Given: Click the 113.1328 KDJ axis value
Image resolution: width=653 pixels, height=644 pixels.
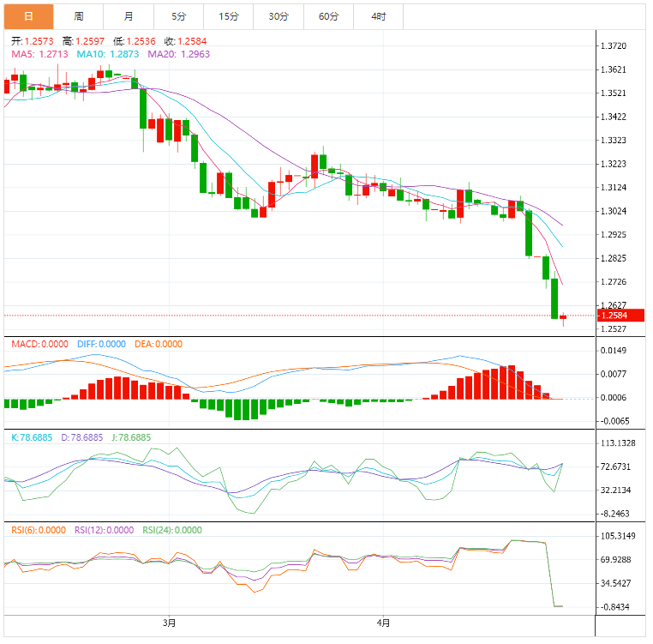Looking at the screenshot, I should click(618, 443).
